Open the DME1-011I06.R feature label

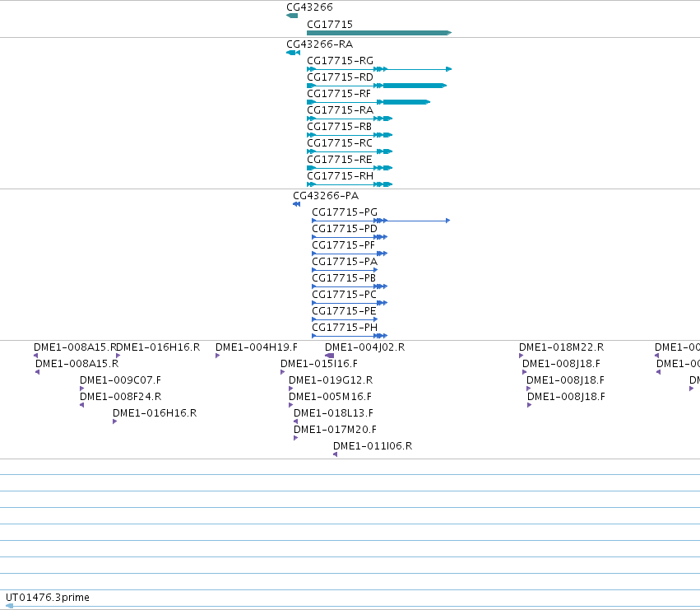point(373,447)
